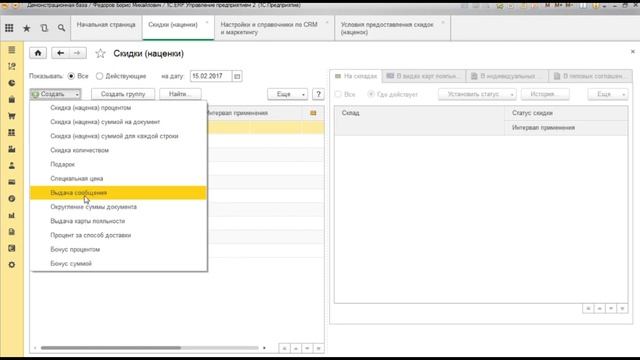This screenshot has height=360, width=640.
Task: Open the global search magnifier
Action: click(x=61, y=28)
